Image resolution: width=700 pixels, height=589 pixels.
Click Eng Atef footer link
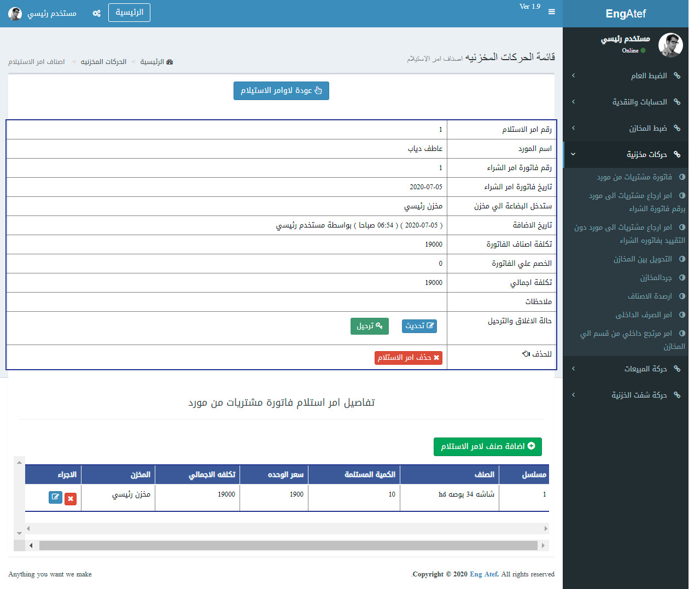(484, 574)
